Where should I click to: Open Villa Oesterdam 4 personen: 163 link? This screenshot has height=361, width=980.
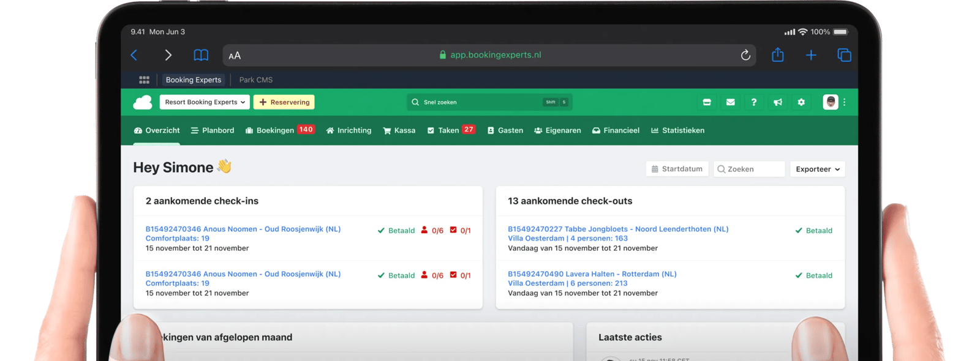[x=568, y=239]
